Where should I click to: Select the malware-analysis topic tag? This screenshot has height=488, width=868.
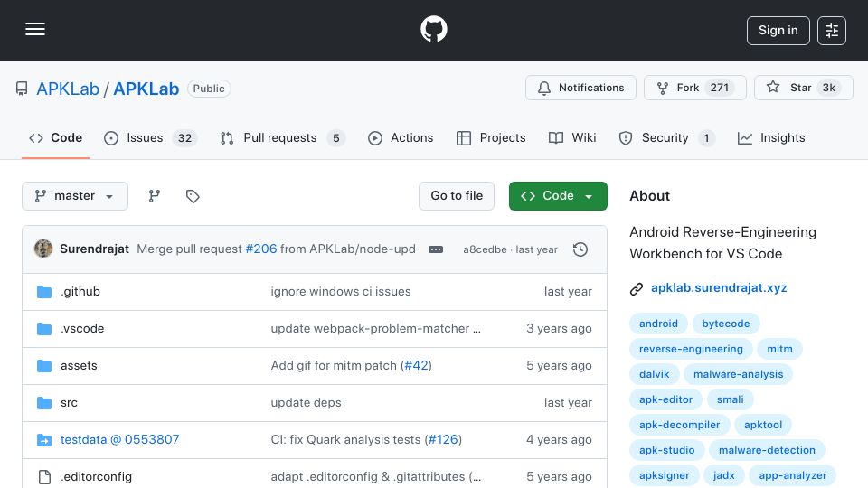(x=738, y=374)
